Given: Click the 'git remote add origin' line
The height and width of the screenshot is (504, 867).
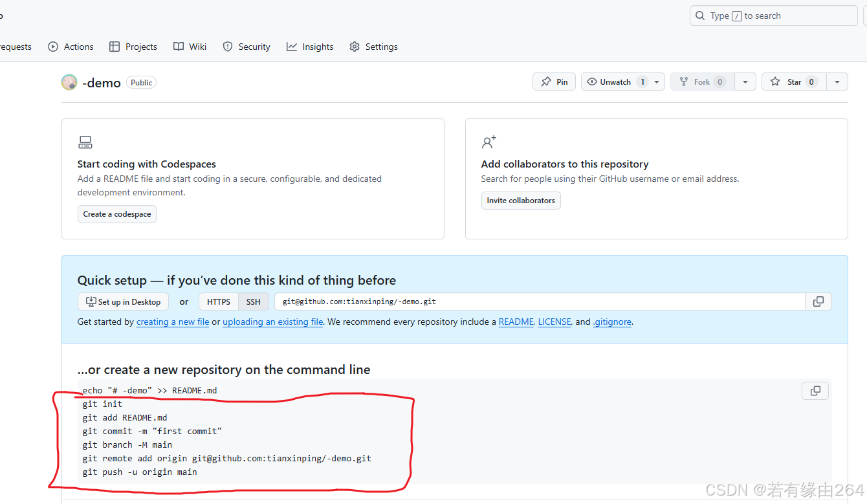Looking at the screenshot, I should click(227, 458).
